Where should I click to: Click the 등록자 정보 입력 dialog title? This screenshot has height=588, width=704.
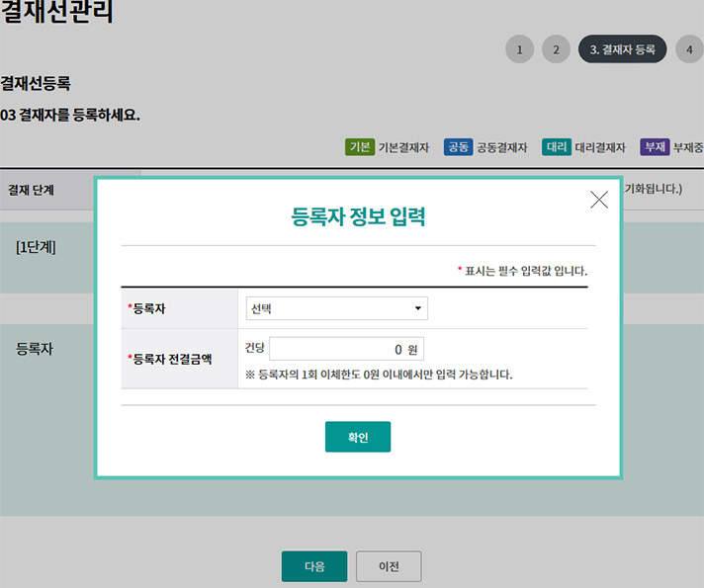pyautogui.click(x=358, y=216)
